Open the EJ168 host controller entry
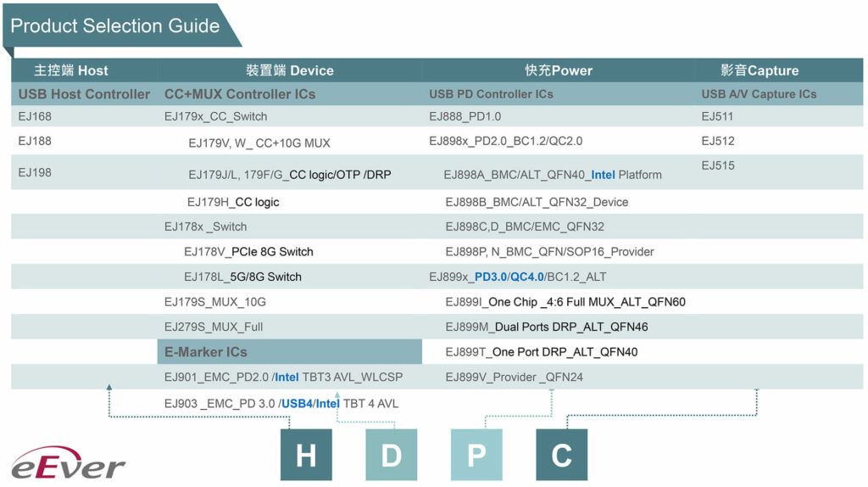The height and width of the screenshot is (487, 868). pos(35,116)
